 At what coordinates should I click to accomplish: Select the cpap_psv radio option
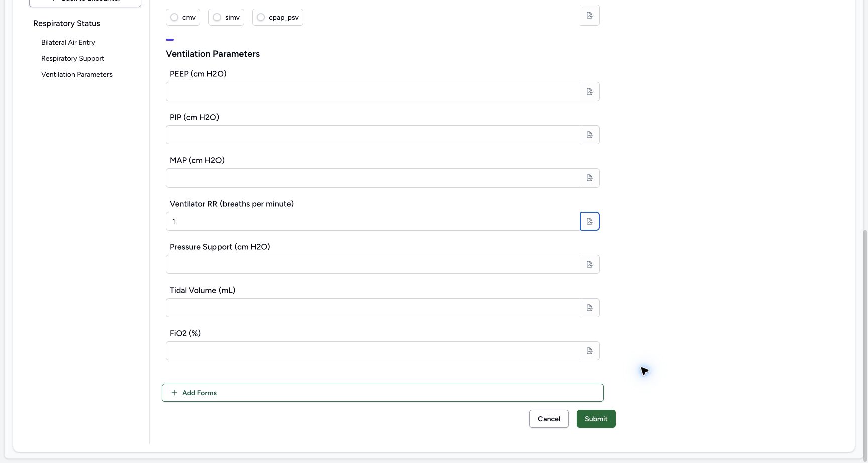pos(278,17)
